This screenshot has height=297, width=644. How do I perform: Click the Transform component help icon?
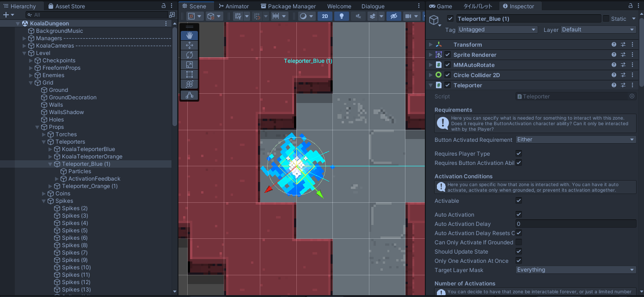[614, 45]
